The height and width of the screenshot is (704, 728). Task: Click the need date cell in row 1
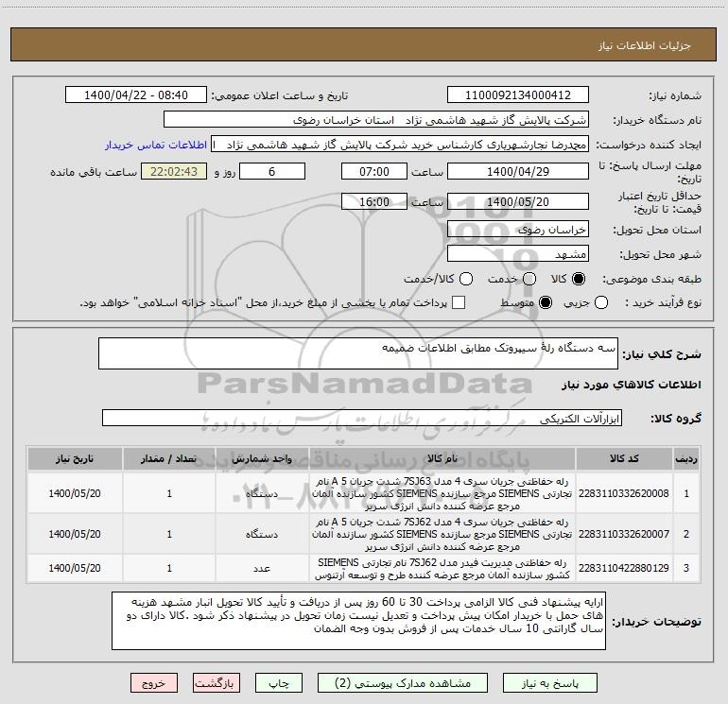pyautogui.click(x=75, y=493)
